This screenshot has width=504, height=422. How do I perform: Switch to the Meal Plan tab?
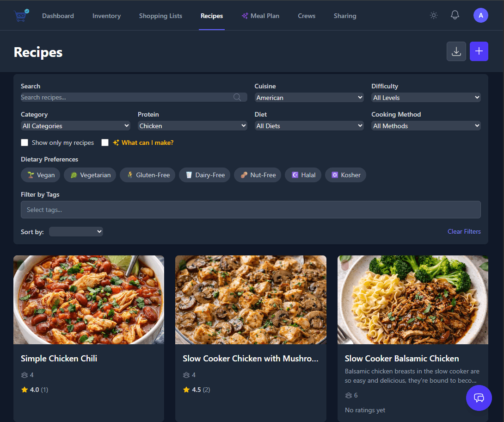click(260, 15)
